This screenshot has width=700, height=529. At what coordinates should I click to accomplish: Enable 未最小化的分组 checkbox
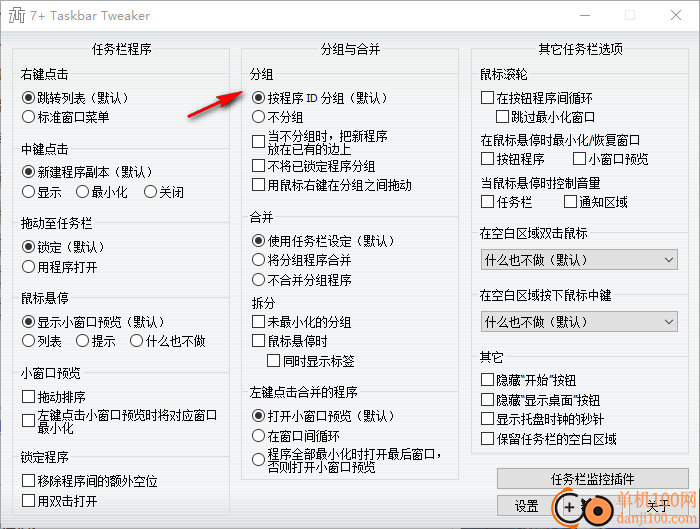point(258,322)
